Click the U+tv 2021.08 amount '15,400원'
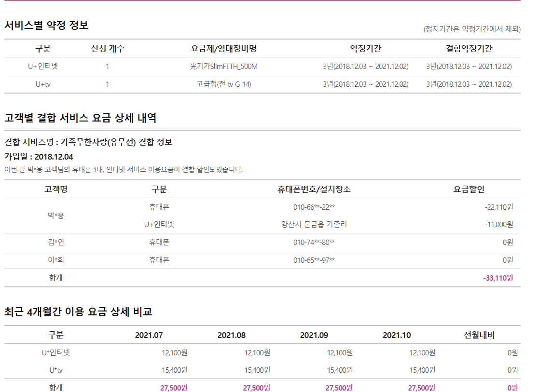 tap(257, 370)
